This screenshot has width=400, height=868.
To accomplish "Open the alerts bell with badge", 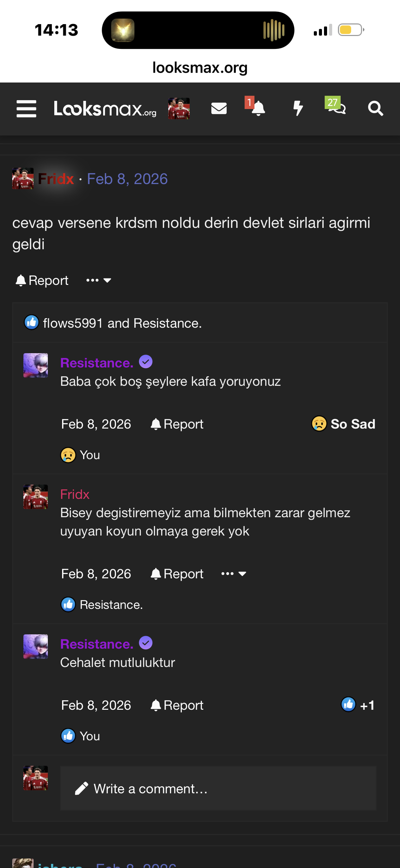I will pyautogui.click(x=258, y=109).
